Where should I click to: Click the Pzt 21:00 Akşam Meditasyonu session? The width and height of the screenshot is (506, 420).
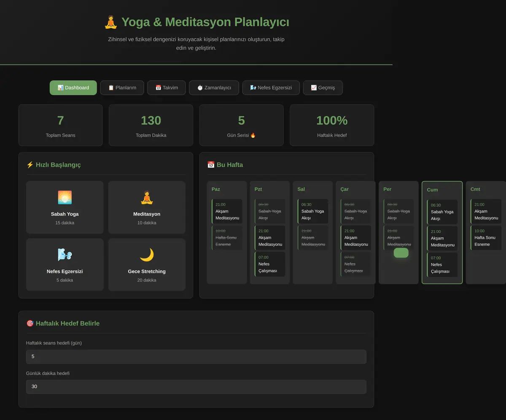pyautogui.click(x=270, y=238)
